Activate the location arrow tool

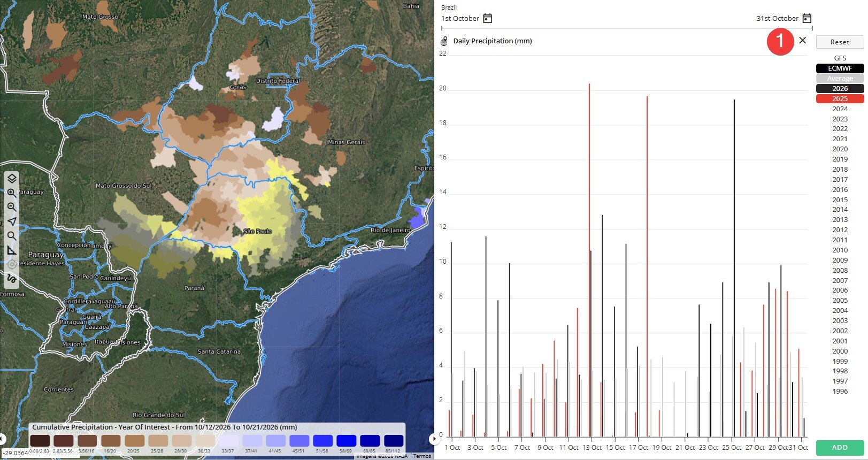(12, 221)
